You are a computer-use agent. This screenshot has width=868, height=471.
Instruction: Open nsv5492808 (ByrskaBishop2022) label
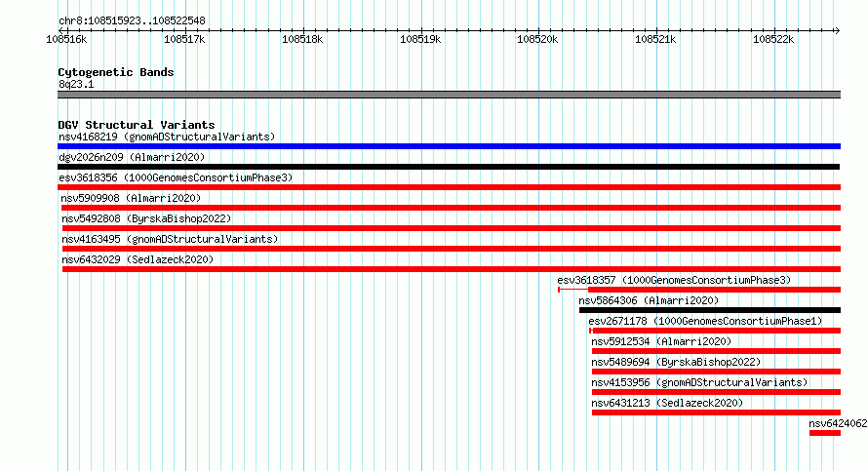point(146,218)
